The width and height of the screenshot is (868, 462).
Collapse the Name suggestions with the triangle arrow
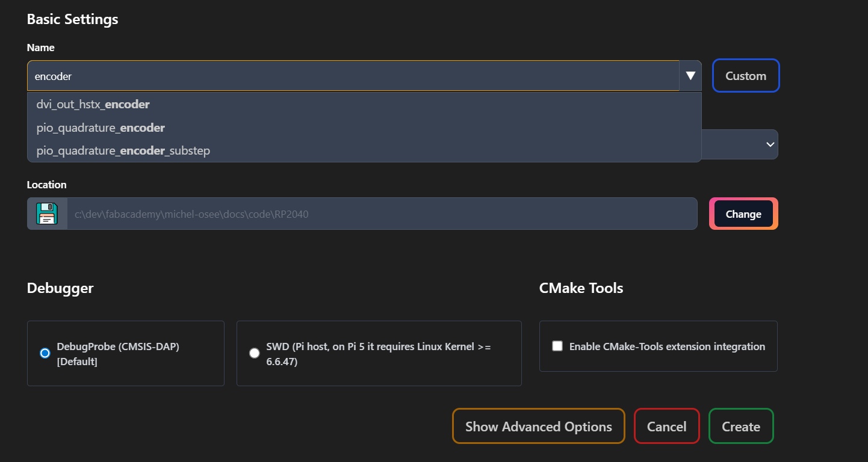[x=690, y=76]
